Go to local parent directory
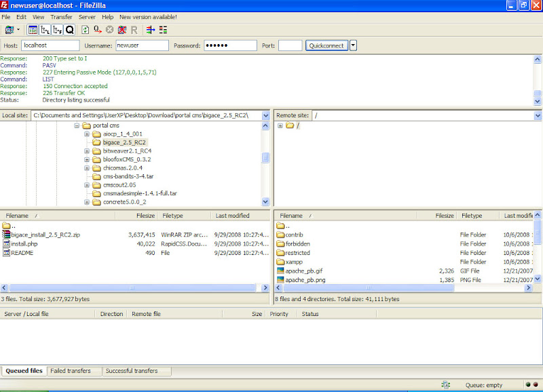The width and height of the screenshot is (543, 392). (9, 226)
